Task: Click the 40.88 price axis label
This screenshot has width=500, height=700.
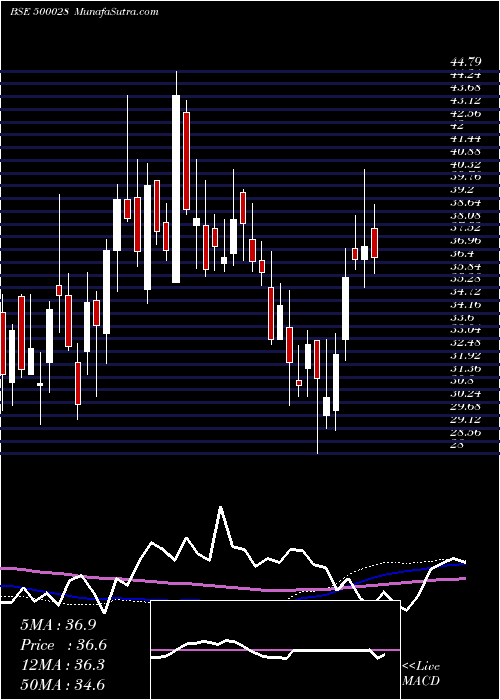Action: (x=468, y=152)
